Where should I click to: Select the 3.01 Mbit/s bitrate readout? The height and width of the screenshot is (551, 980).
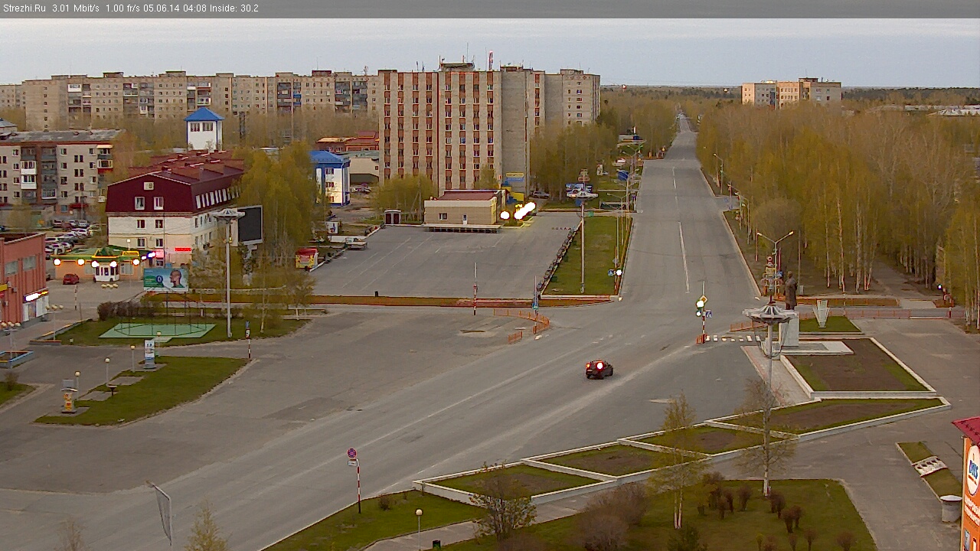point(76,8)
